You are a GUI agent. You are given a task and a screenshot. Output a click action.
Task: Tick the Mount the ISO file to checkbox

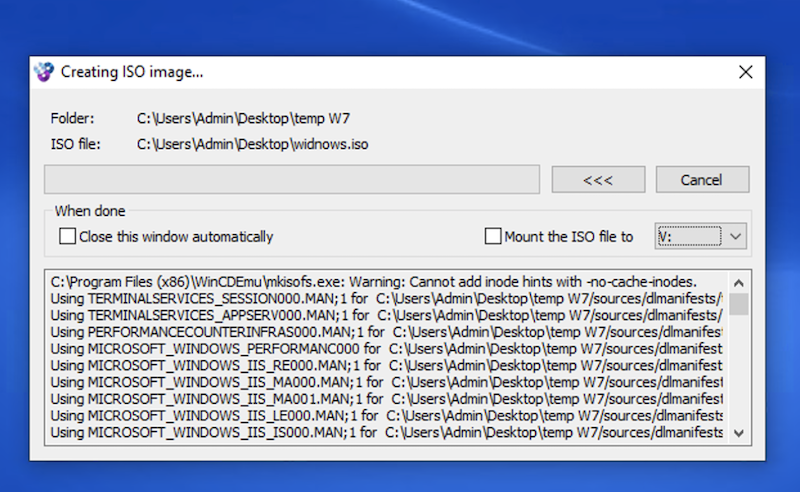pyautogui.click(x=493, y=237)
